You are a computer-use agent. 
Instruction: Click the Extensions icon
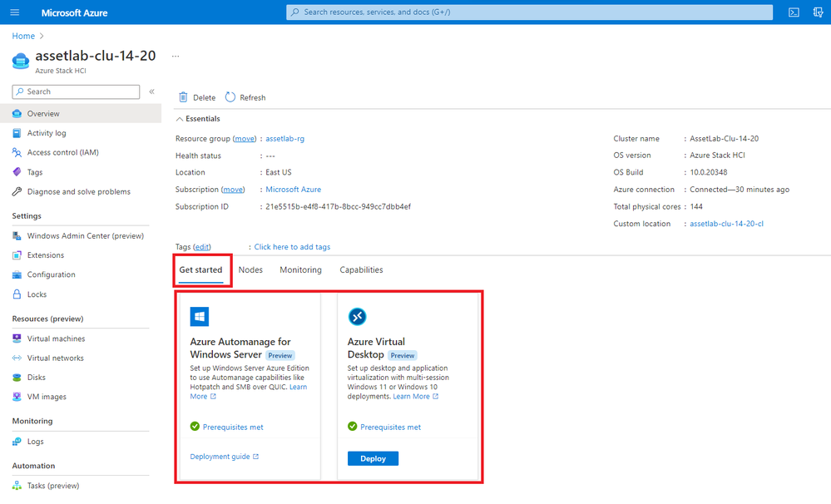[17, 255]
